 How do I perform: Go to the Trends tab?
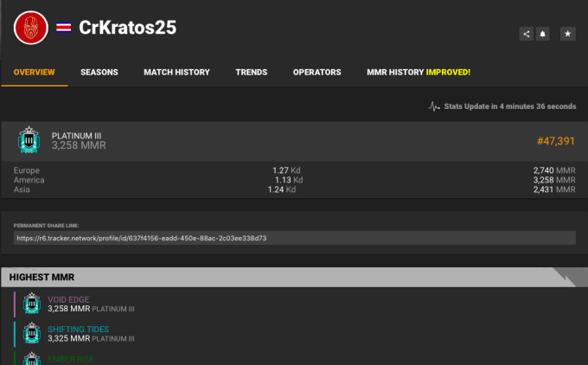click(252, 72)
